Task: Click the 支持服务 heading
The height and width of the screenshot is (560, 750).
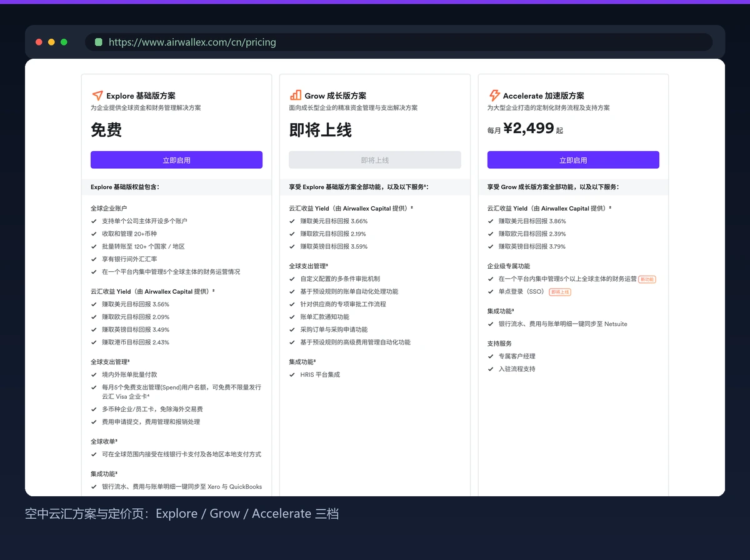Action: pyautogui.click(x=500, y=344)
